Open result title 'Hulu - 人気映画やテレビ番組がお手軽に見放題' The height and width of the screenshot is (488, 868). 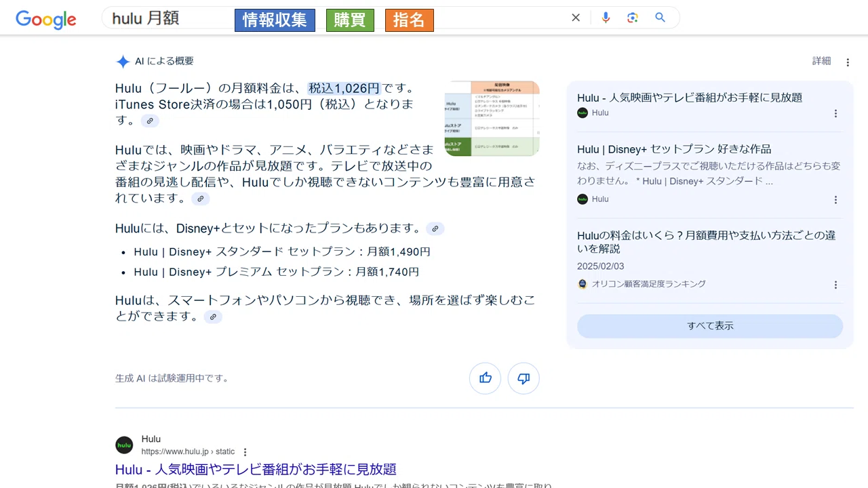(x=256, y=470)
